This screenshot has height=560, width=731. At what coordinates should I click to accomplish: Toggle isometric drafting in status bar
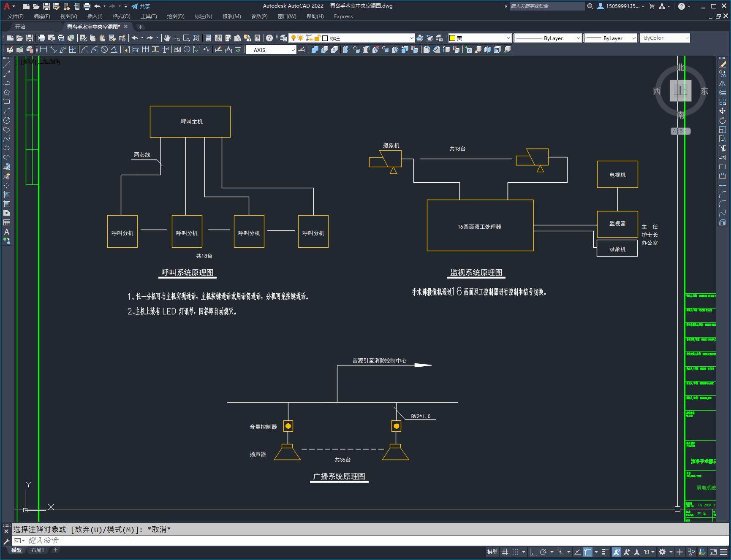point(560,552)
